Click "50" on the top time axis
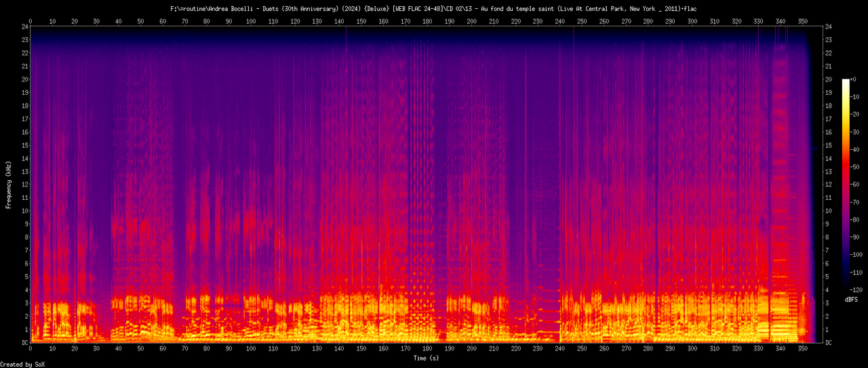This screenshot has height=368, width=868. [140, 21]
